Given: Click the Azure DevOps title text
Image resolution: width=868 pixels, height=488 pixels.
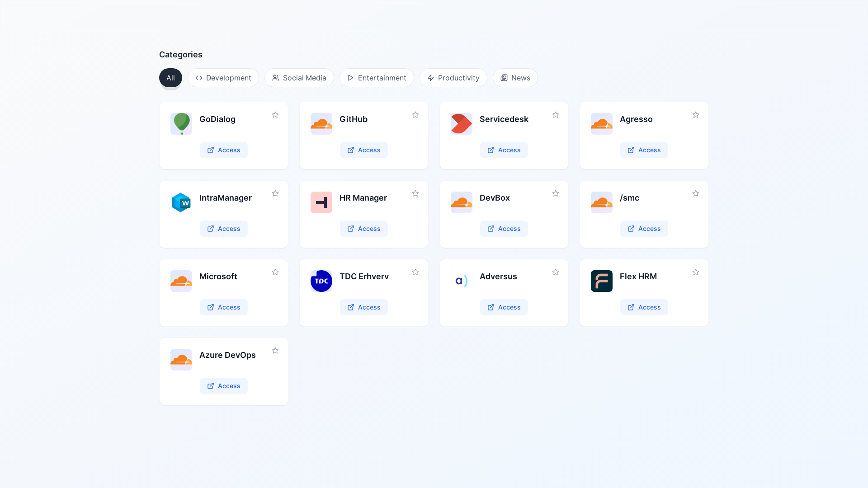Looking at the screenshot, I should coord(227,355).
